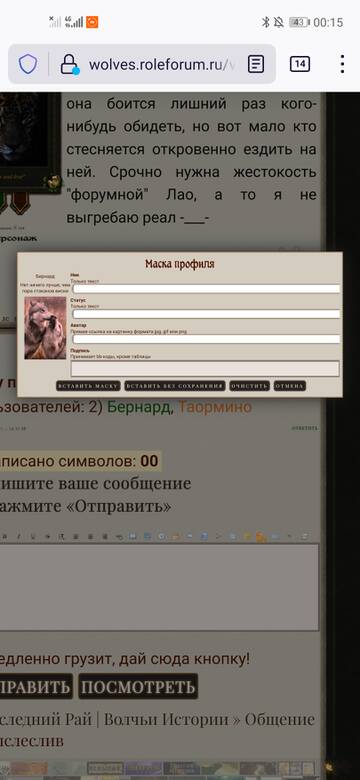
Task: Click the написано символов counter text
Action: 79,461
